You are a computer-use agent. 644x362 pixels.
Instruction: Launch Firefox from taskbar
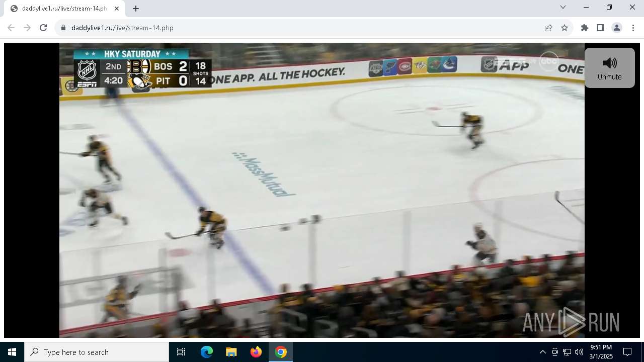click(256, 352)
